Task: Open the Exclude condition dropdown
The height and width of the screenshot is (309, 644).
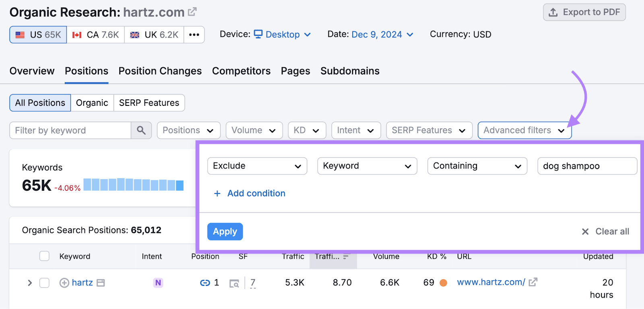Action: [x=257, y=166]
